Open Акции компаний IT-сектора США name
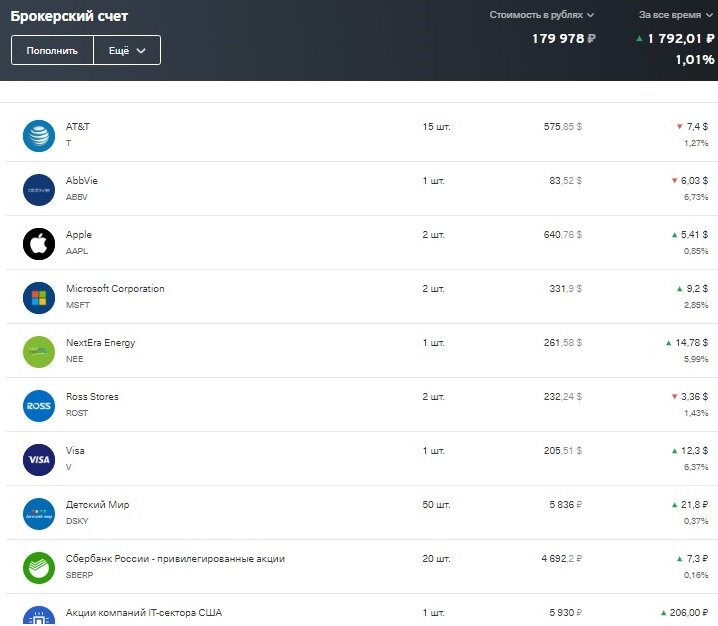The width and height of the screenshot is (718, 626). pyautogui.click(x=144, y=613)
